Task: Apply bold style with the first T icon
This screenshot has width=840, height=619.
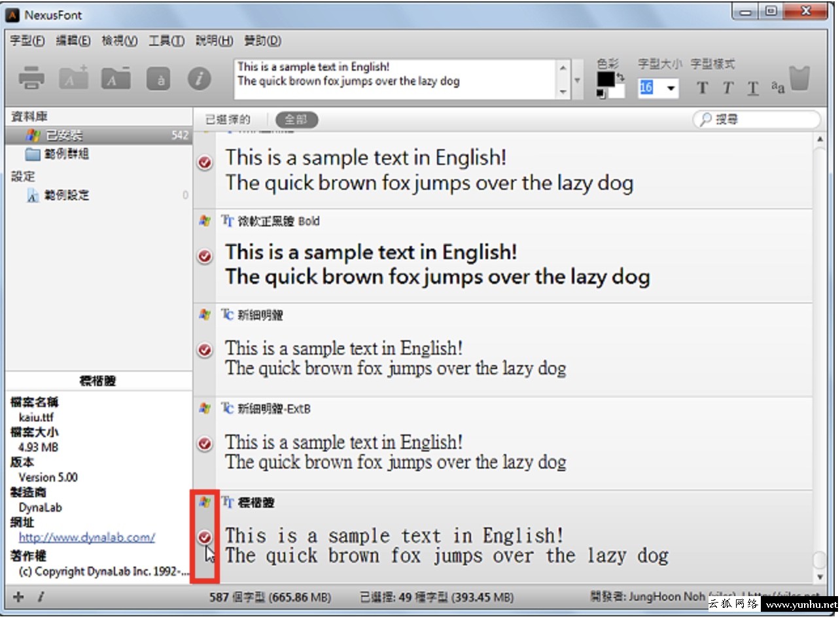Action: 703,88
